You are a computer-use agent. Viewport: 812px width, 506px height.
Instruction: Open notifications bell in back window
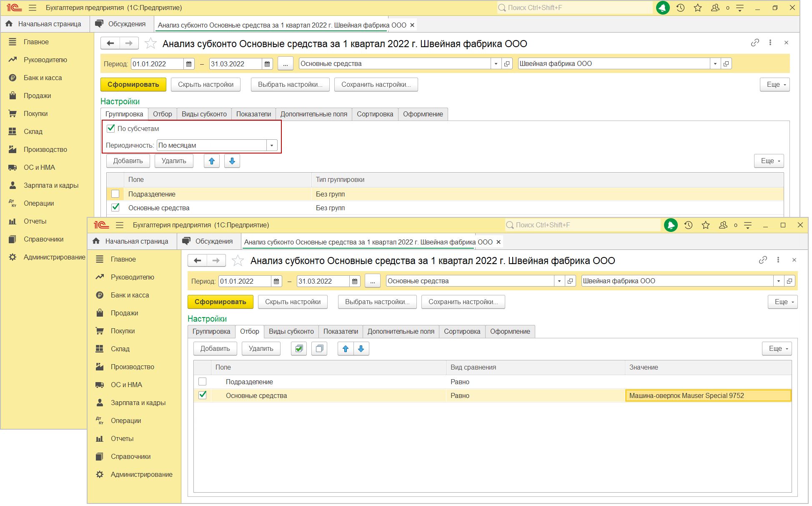pos(663,8)
